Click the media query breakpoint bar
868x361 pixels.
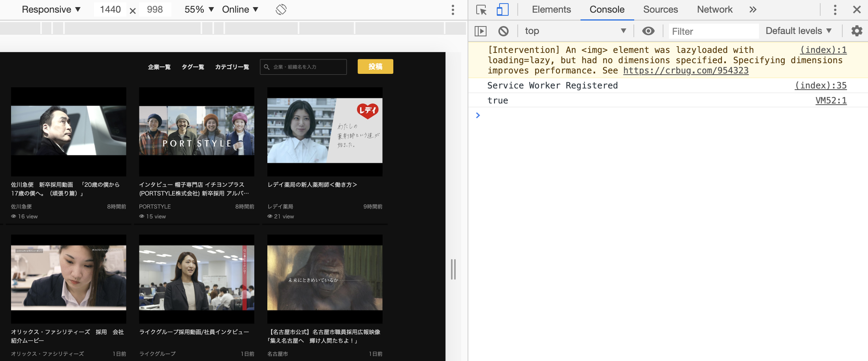click(233, 28)
